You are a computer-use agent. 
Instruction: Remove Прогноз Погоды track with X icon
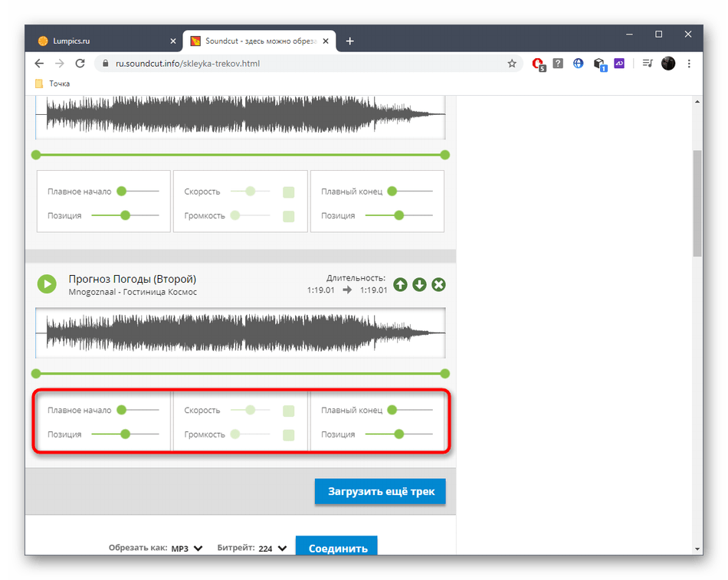[438, 284]
